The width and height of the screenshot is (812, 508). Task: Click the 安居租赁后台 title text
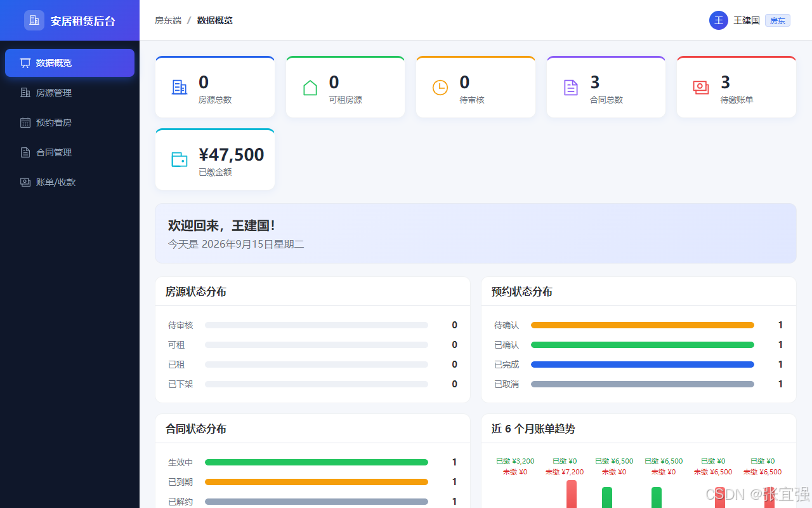pyautogui.click(x=83, y=21)
